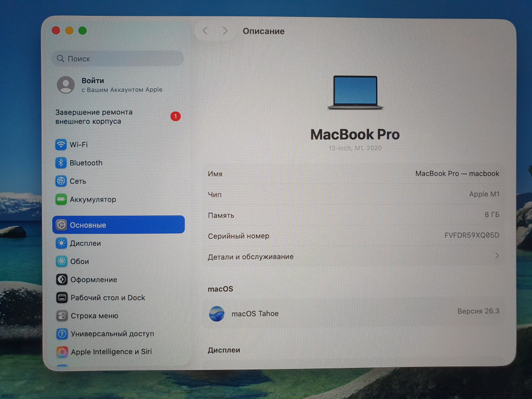Click the macOS section heading
Image resolution: width=532 pixels, height=399 pixels.
click(220, 289)
